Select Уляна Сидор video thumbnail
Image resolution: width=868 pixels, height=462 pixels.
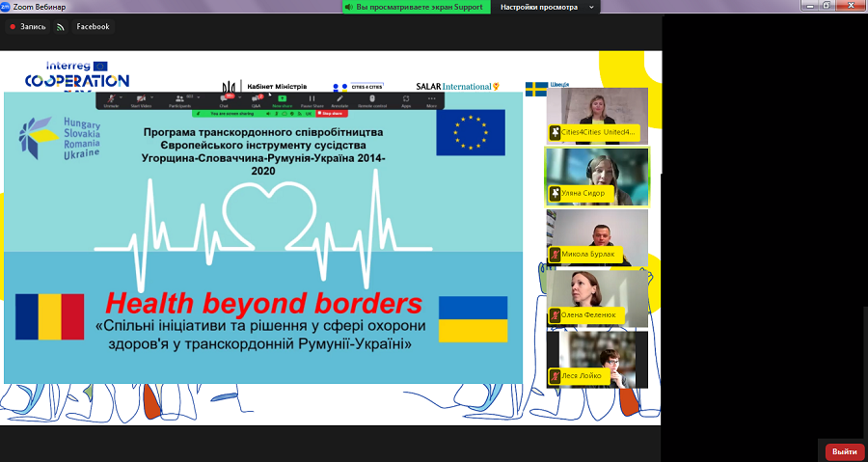click(596, 176)
